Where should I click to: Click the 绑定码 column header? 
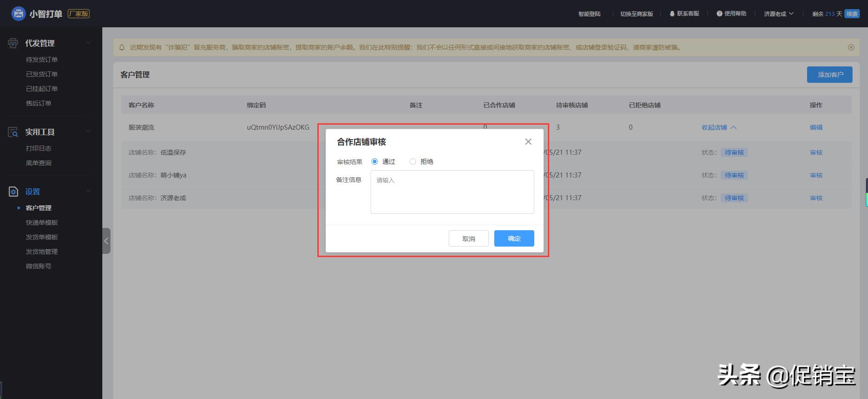[x=256, y=105]
